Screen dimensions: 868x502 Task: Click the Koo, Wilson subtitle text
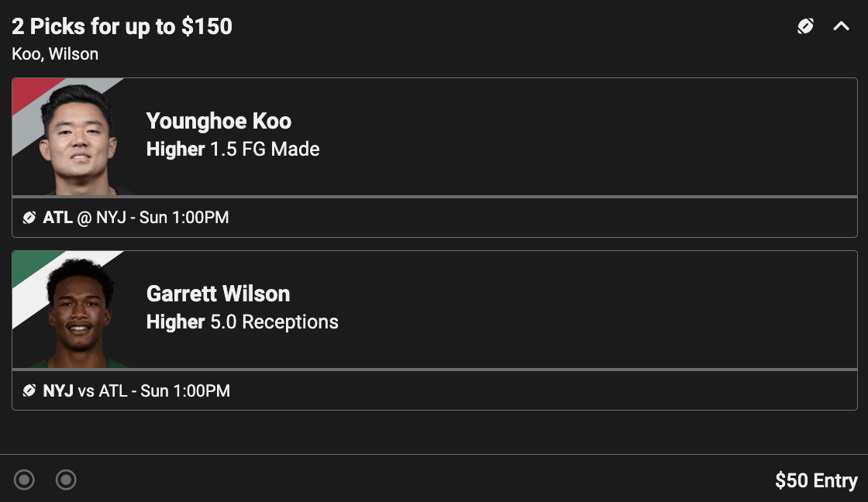click(x=55, y=54)
